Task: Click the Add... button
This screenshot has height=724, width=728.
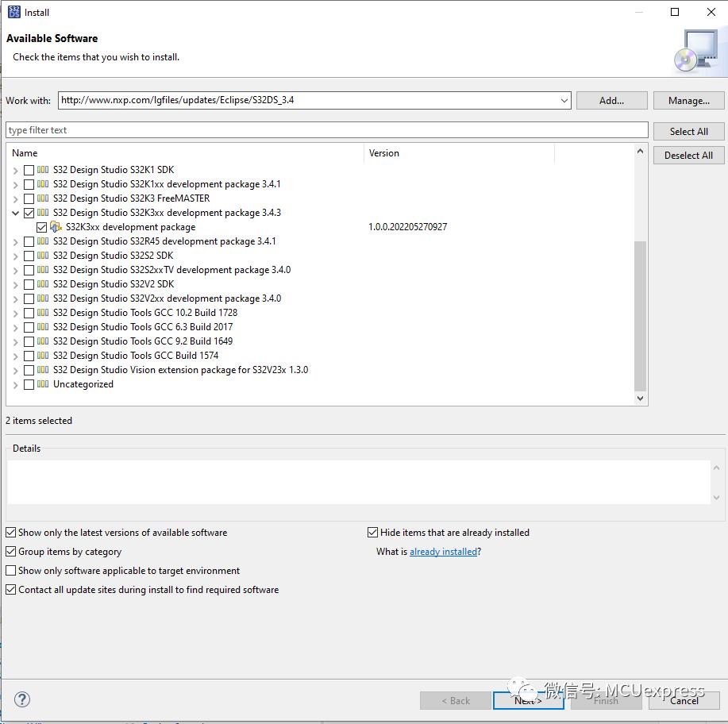Action: pos(611,100)
